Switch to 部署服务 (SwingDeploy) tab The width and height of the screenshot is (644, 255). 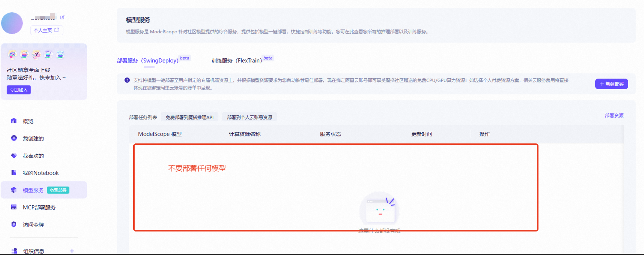pyautogui.click(x=148, y=61)
